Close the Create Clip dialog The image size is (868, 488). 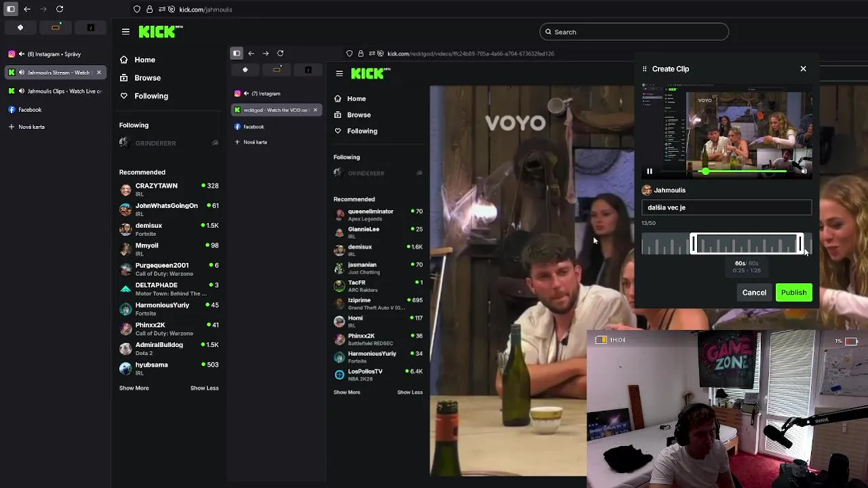[803, 68]
